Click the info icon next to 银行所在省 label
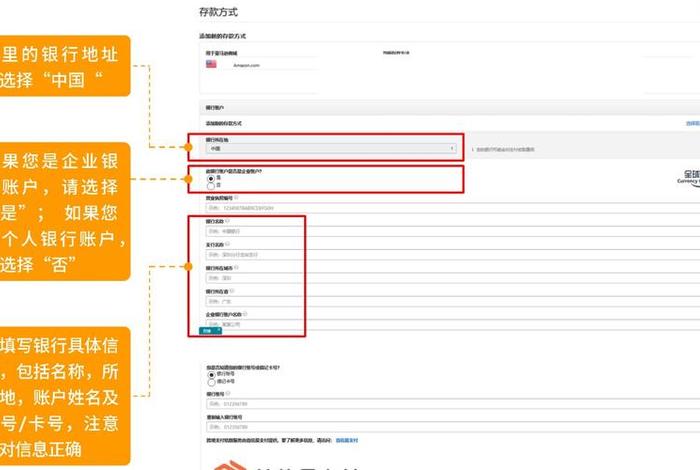 point(232,292)
